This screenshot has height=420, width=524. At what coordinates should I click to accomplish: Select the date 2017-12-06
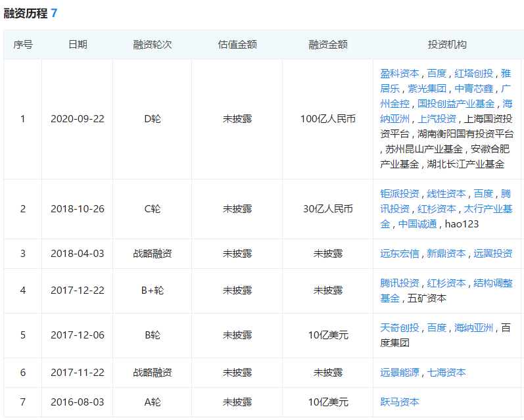[78, 335]
